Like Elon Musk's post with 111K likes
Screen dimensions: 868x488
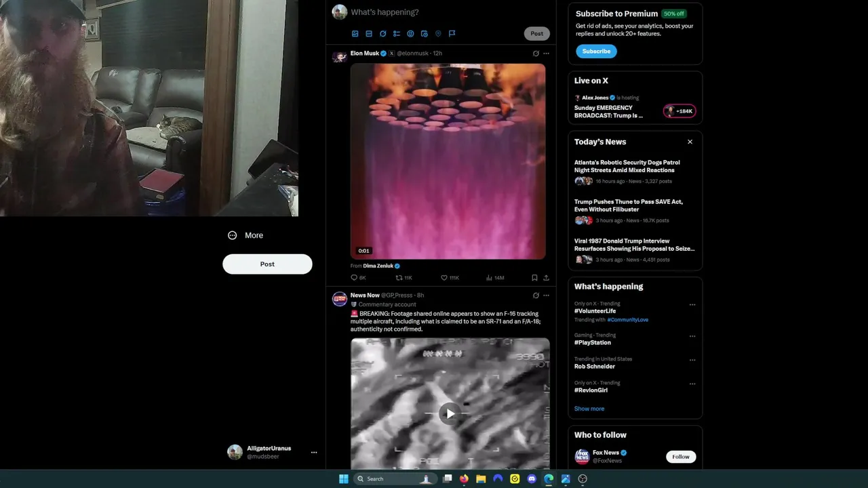click(450, 278)
